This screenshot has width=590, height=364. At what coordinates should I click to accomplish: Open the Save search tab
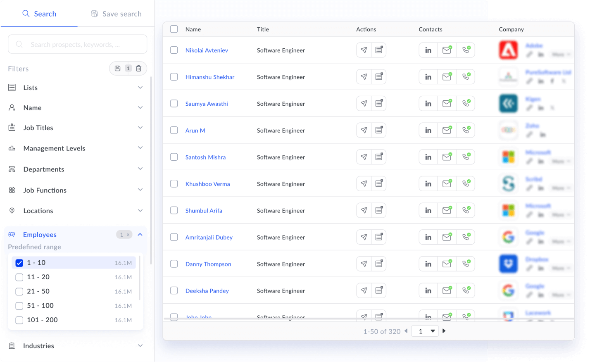(116, 14)
